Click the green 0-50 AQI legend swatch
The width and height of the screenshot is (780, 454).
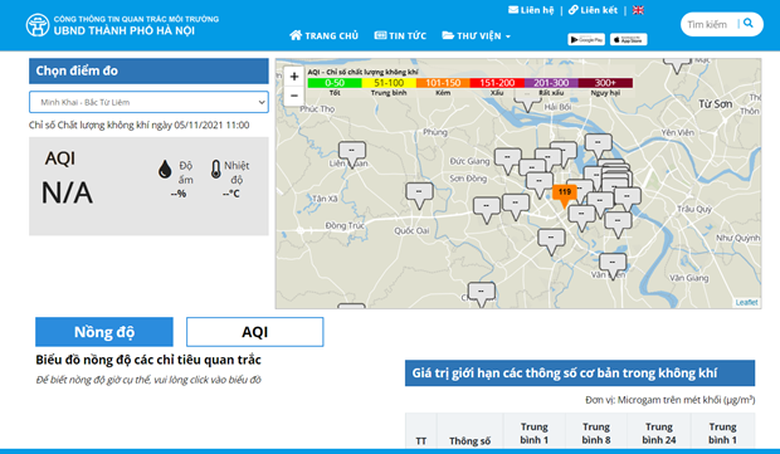(x=334, y=83)
